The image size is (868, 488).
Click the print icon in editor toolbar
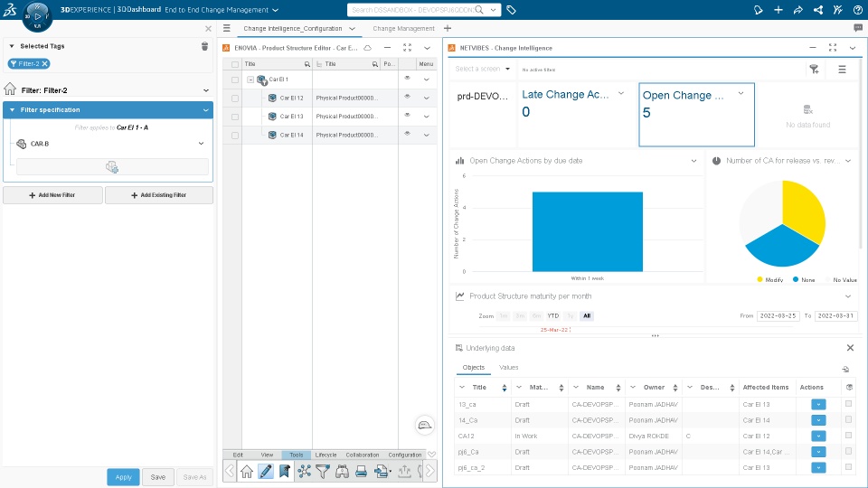[361, 472]
